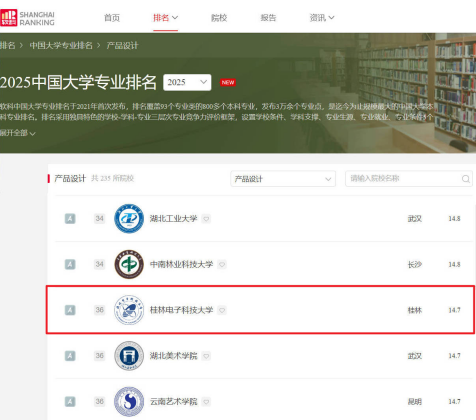Click the 产品设计 breadcrumb link

[122, 45]
